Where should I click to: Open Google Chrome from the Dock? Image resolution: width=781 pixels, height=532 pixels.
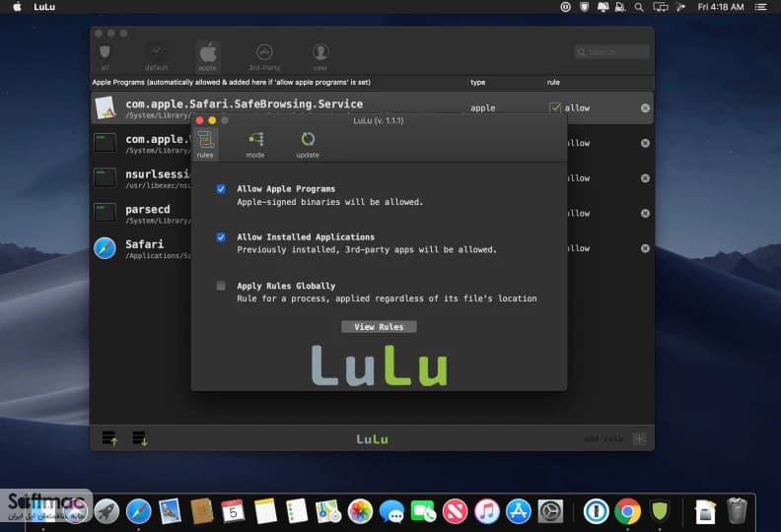click(627, 511)
